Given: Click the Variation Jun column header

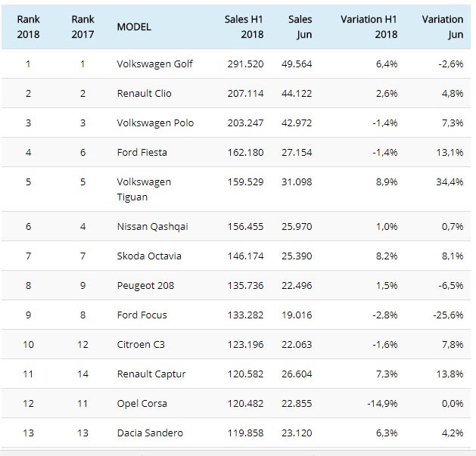Looking at the screenshot, I should (442, 26).
